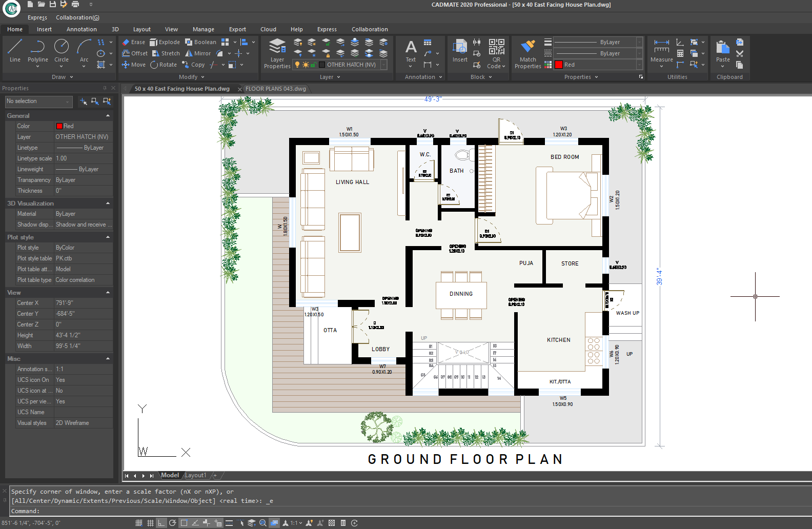Toggle object snap in status bar
Viewport: 812px width, 529px height.
tap(184, 523)
